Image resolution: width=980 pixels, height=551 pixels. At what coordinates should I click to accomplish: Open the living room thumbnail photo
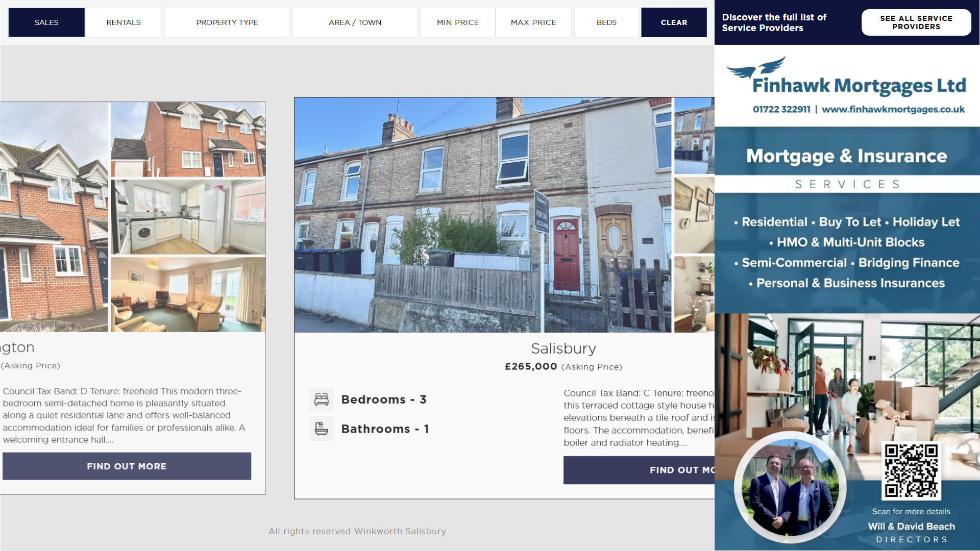click(x=188, y=294)
